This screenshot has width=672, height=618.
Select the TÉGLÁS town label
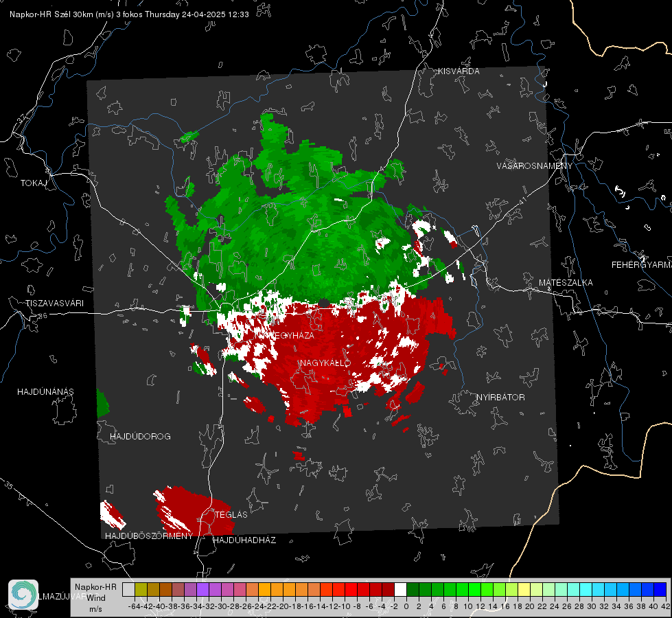tap(231, 514)
